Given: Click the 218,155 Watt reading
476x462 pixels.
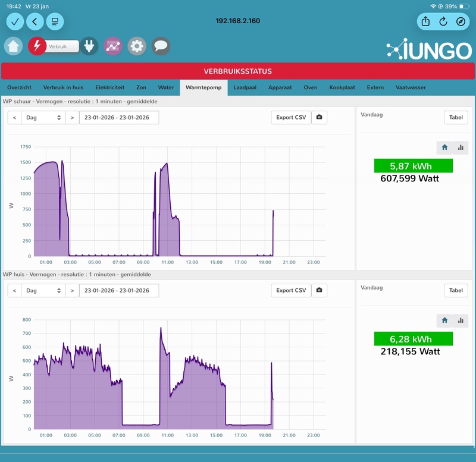Looking at the screenshot, I should point(410,351).
